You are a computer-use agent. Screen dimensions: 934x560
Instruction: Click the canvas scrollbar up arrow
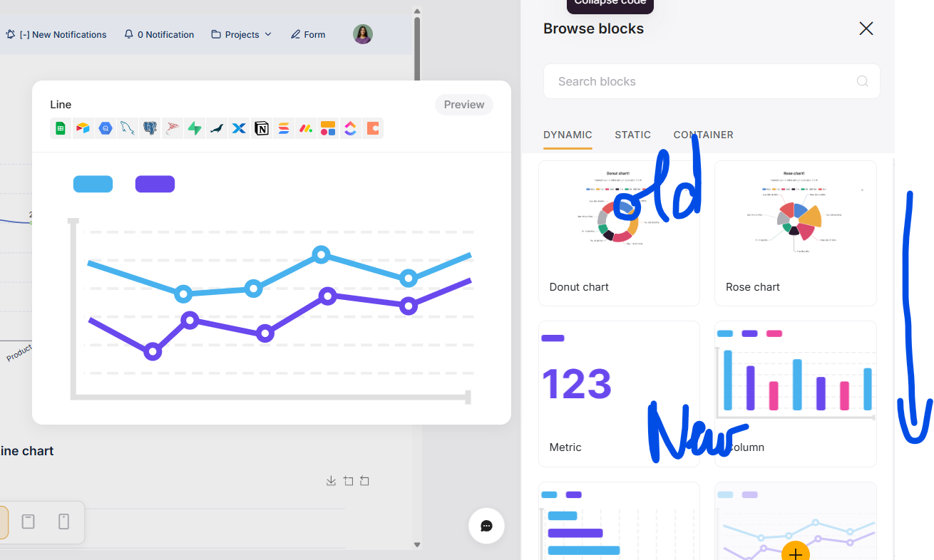[417, 11]
